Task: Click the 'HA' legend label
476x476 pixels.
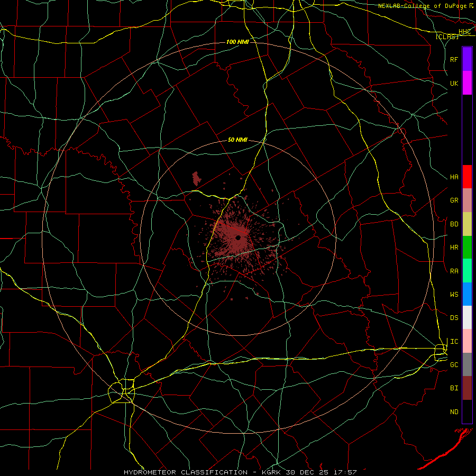Action: point(454,177)
